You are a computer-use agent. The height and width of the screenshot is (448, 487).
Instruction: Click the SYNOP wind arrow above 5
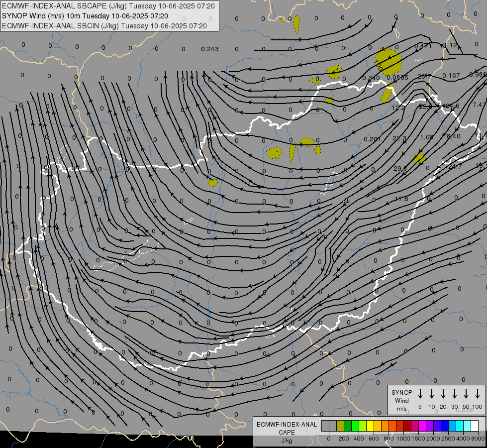[420, 394]
